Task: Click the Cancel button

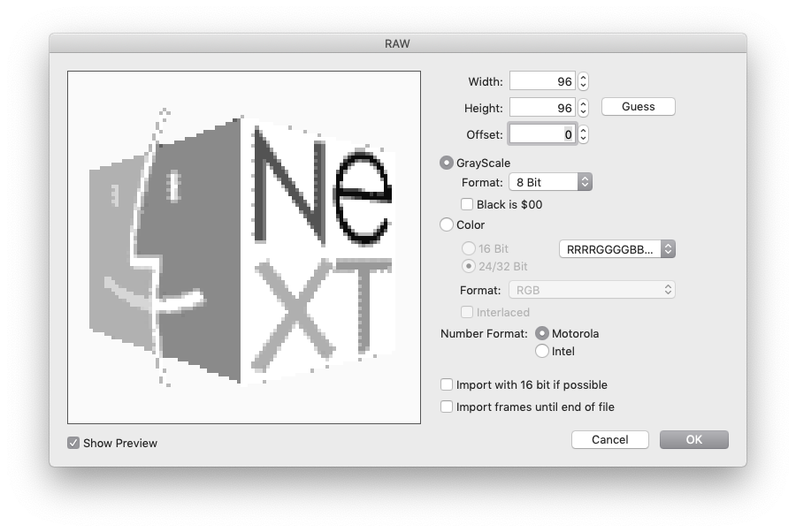Action: point(609,440)
